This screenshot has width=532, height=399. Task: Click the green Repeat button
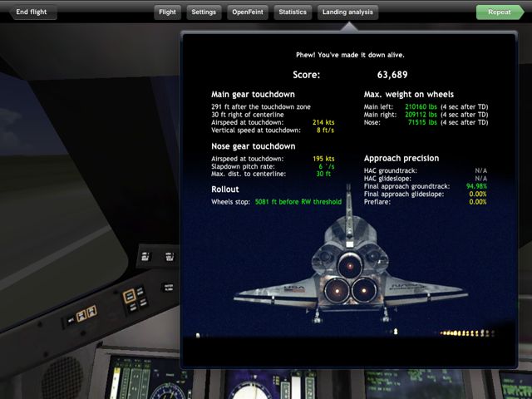[500, 12]
